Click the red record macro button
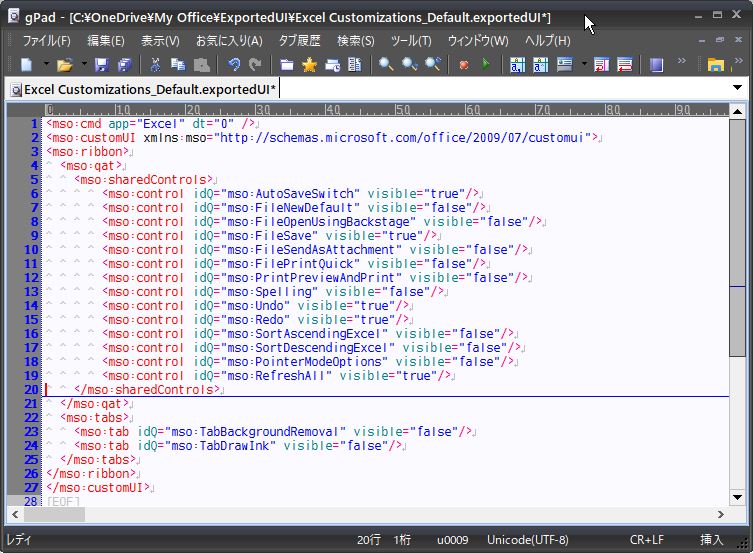 tap(463, 64)
